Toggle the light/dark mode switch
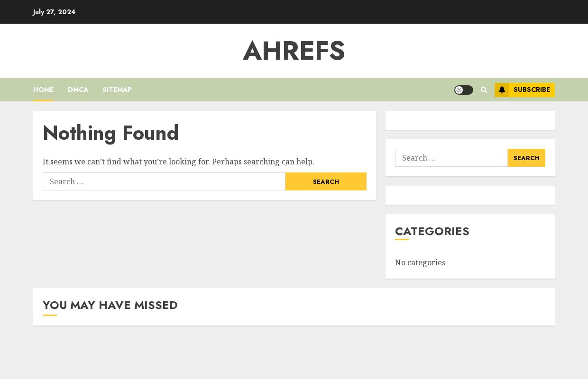The height and width of the screenshot is (379, 588). (463, 90)
